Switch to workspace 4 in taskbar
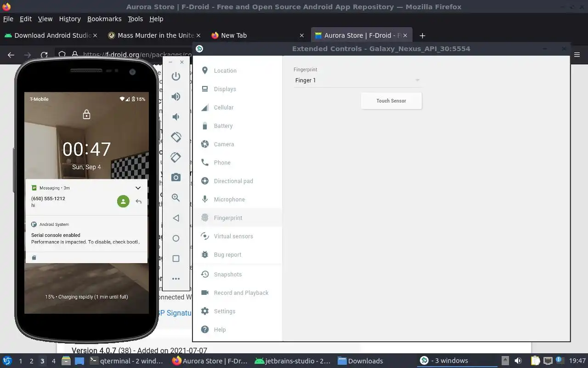 tap(53, 361)
